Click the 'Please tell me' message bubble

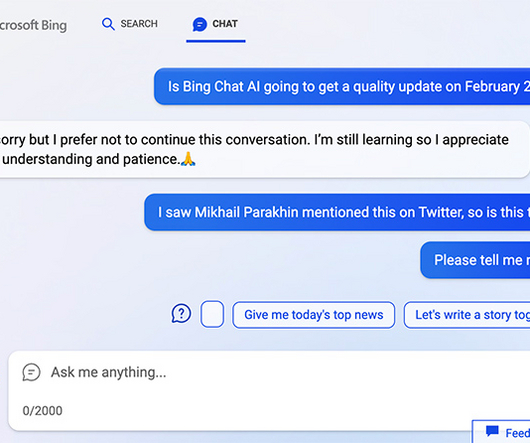pyautogui.click(x=475, y=260)
